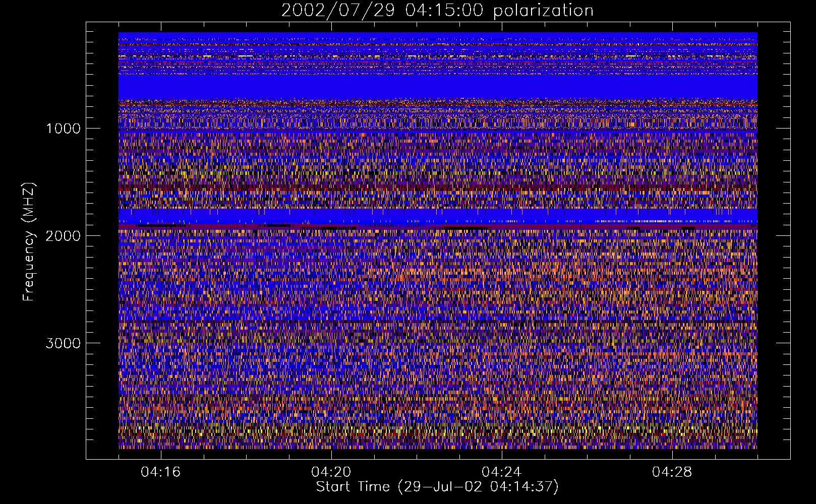
Task: Click the solid blue band near 1800 MHz
Action: (x=438, y=216)
